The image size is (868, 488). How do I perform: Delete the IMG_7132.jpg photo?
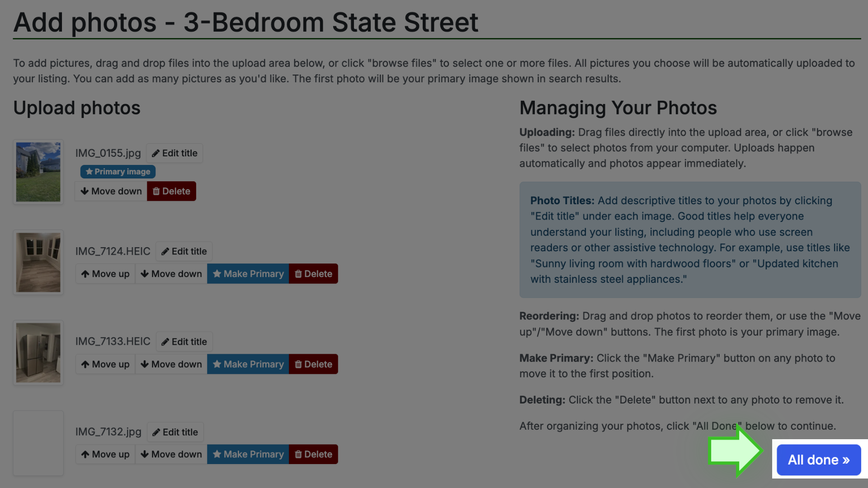pyautogui.click(x=313, y=454)
